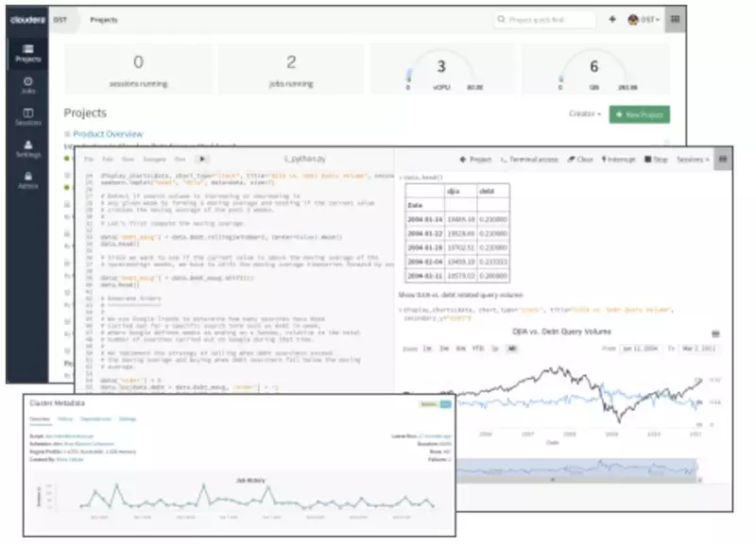The width and height of the screenshot is (756, 545).
Task: Open the apps grid icon in the Projects header
Action: coord(675,19)
